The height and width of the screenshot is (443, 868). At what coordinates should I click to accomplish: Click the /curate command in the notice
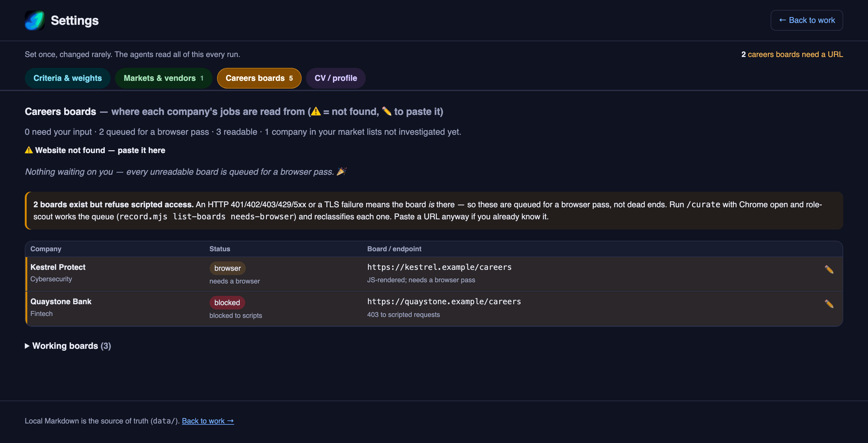click(x=703, y=204)
